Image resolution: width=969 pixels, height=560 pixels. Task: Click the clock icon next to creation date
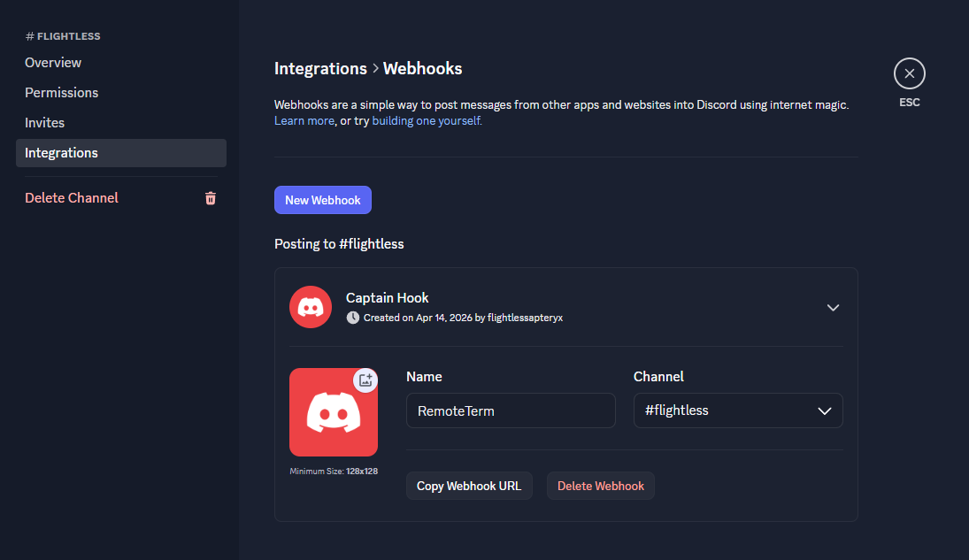point(353,318)
